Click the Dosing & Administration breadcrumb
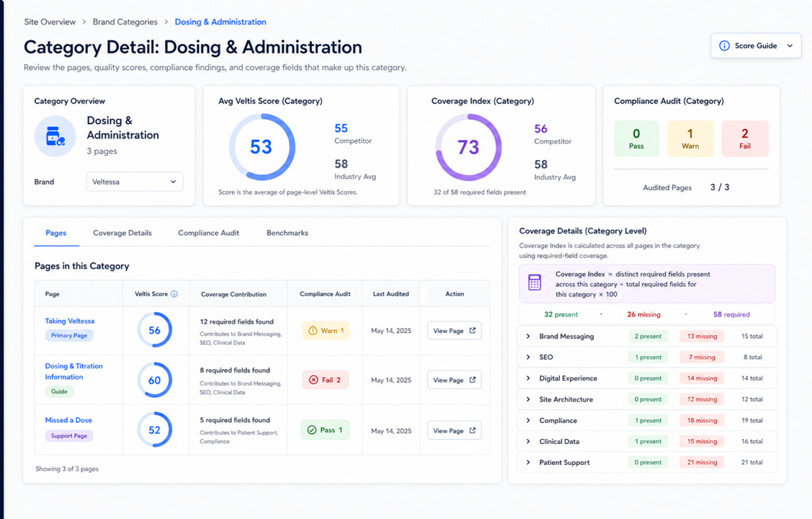This screenshot has width=812, height=519. coord(220,22)
